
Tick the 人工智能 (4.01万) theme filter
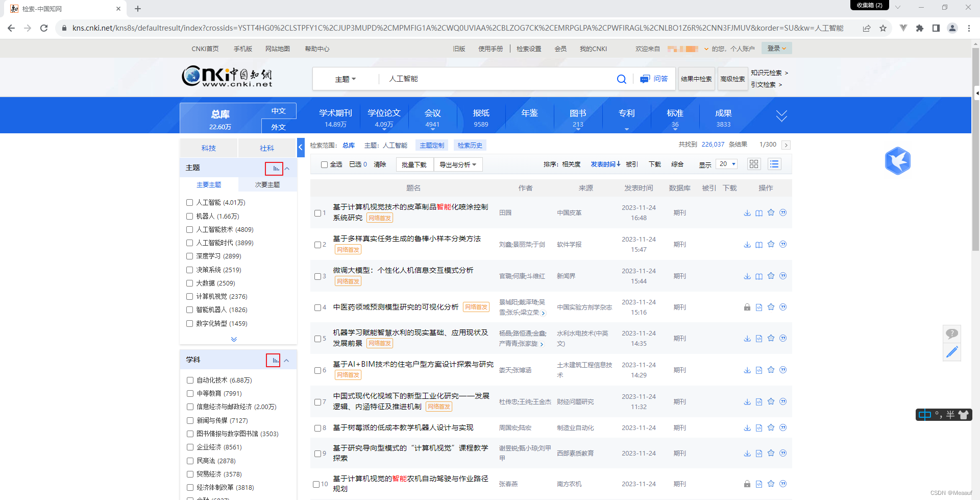click(189, 203)
